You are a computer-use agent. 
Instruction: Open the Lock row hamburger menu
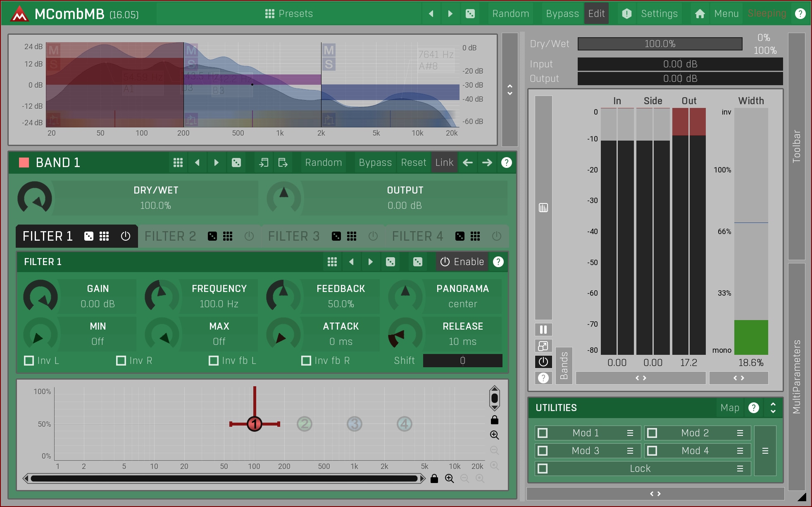point(740,469)
